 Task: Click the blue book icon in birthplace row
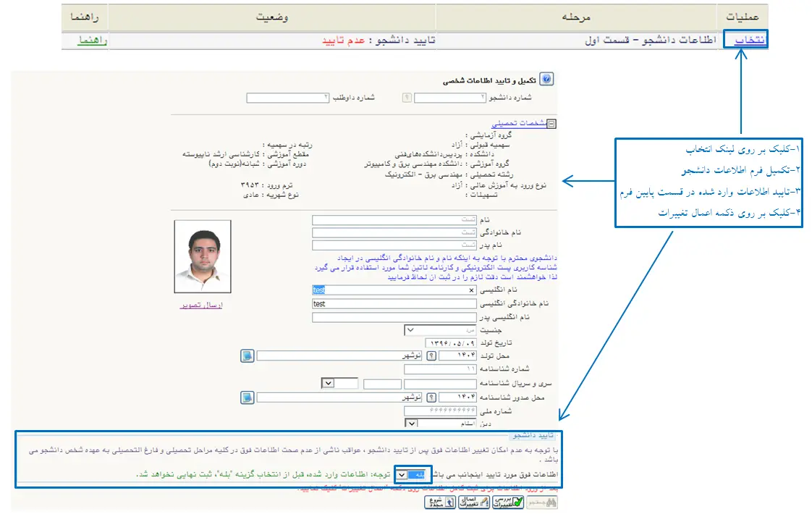click(x=246, y=355)
